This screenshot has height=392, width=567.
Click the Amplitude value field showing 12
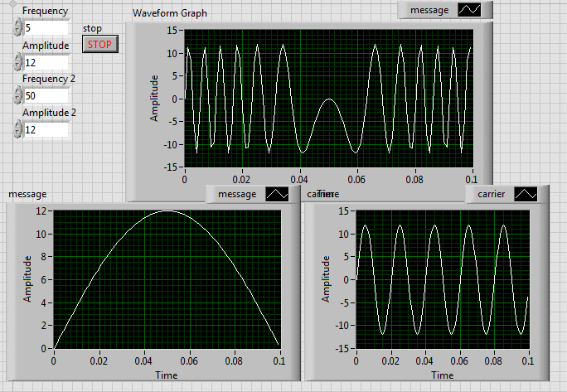(x=46, y=62)
